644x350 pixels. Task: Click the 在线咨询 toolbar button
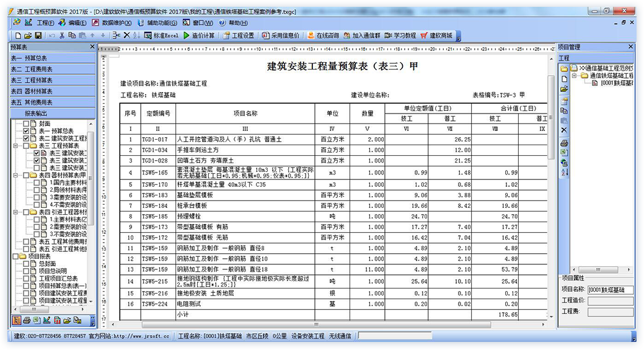[323, 36]
